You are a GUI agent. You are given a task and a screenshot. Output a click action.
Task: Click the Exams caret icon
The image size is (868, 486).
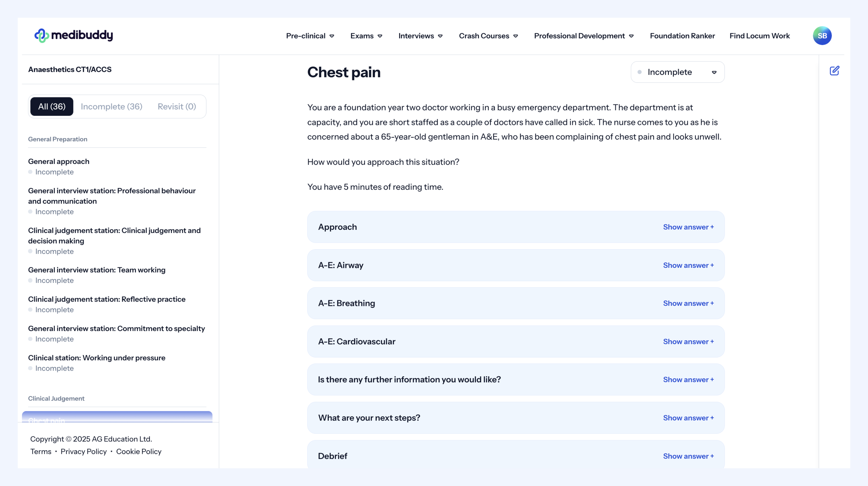(380, 36)
